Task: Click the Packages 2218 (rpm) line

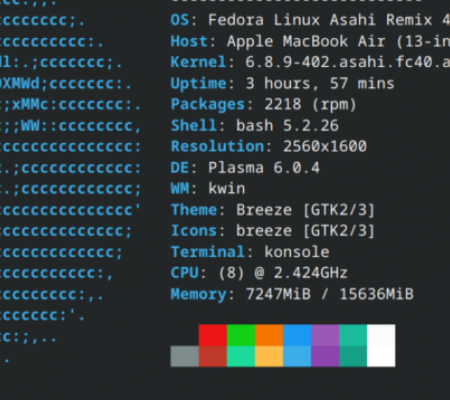Action: [x=264, y=105]
